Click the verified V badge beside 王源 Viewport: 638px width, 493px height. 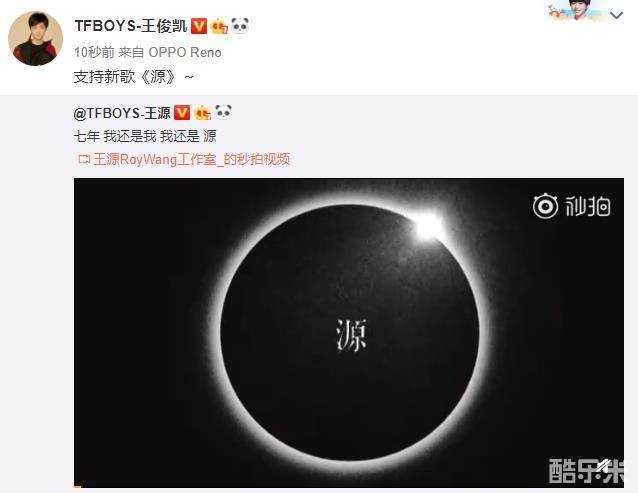(182, 113)
